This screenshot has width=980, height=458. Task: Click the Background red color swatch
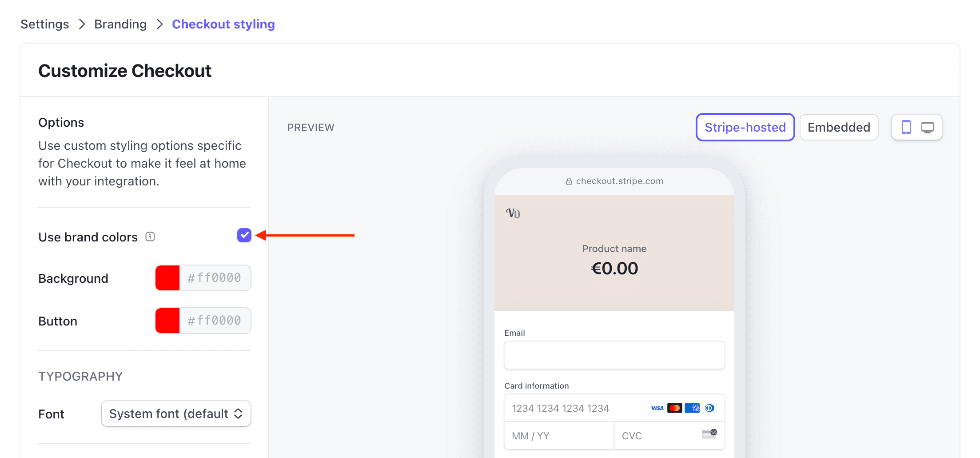tap(167, 278)
